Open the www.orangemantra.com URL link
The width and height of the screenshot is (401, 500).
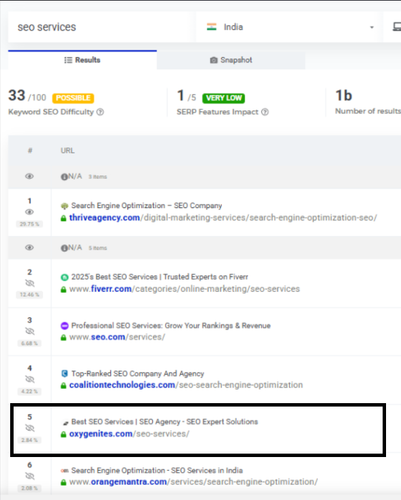[193, 482]
